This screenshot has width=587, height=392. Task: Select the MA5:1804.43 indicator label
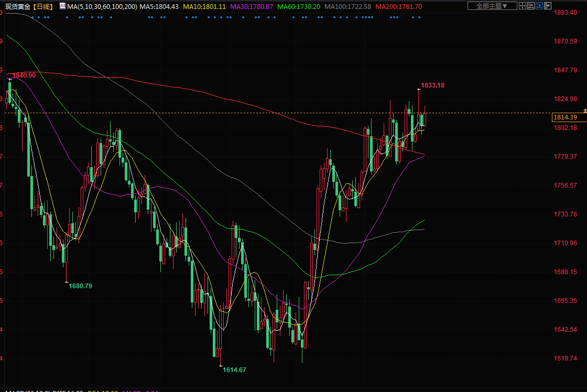(159, 6)
